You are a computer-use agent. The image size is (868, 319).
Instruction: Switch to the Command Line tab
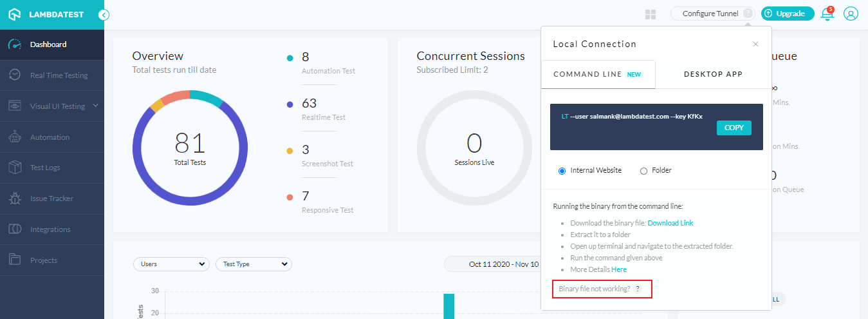tap(598, 74)
